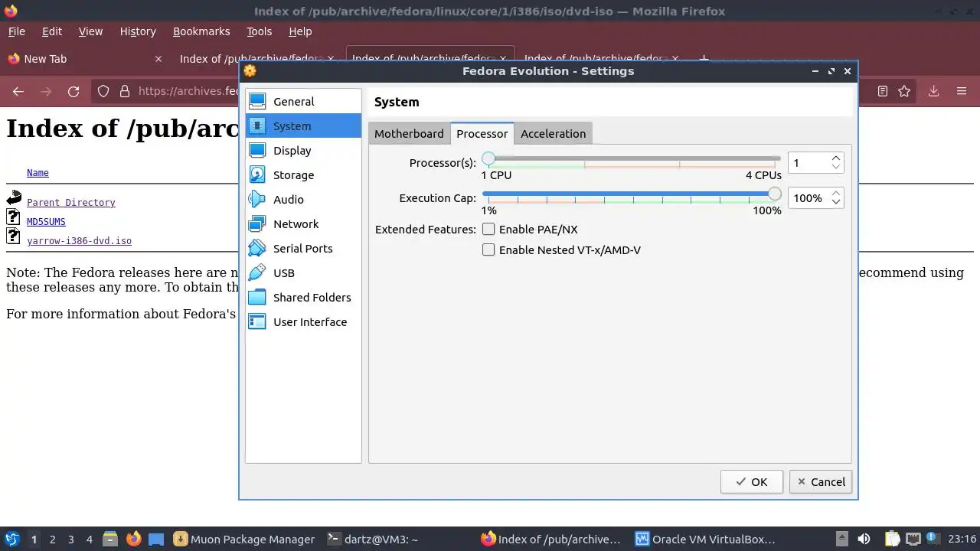
Task: Close the New Tab browser tab
Action: [x=158, y=59]
